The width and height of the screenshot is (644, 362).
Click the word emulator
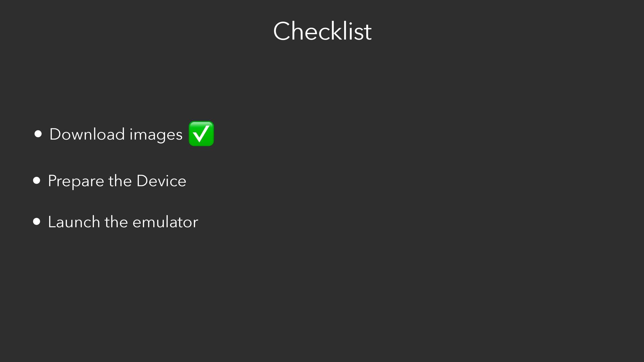(165, 222)
